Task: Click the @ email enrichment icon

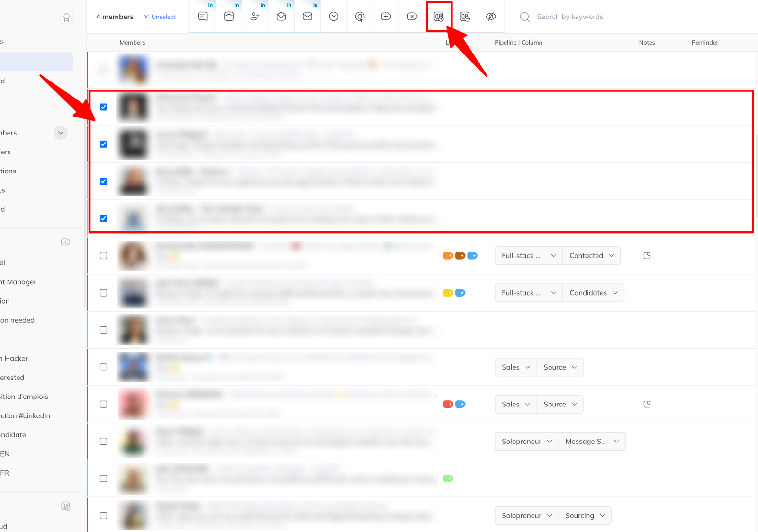Action: click(x=360, y=17)
